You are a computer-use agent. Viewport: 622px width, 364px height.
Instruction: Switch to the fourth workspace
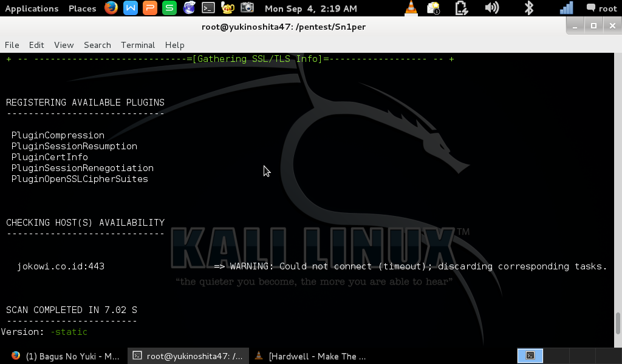point(609,356)
